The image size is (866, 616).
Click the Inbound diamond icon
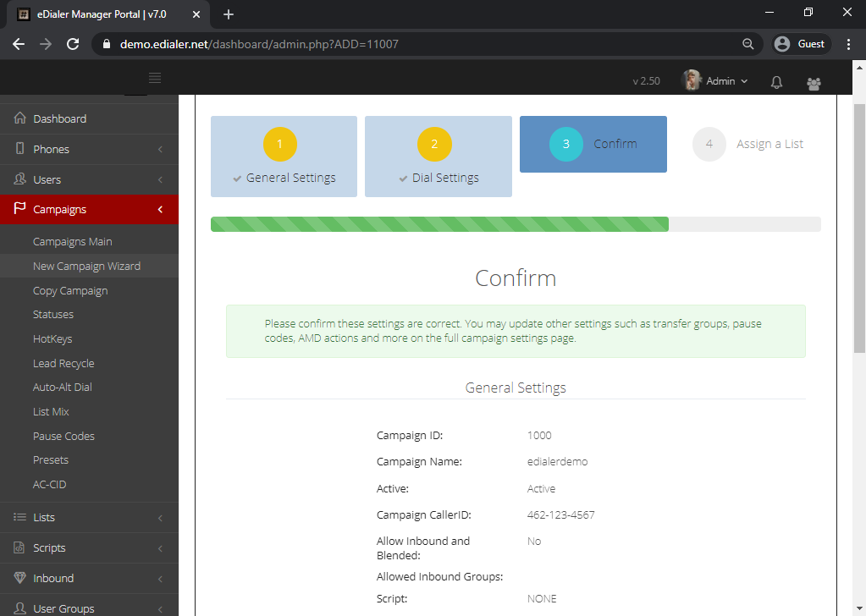click(19, 578)
